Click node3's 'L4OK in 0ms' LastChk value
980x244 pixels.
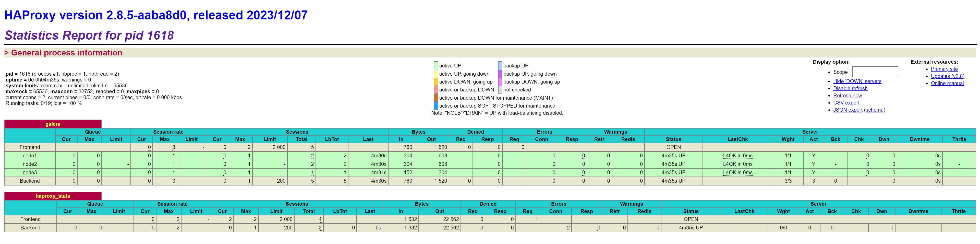(x=738, y=172)
